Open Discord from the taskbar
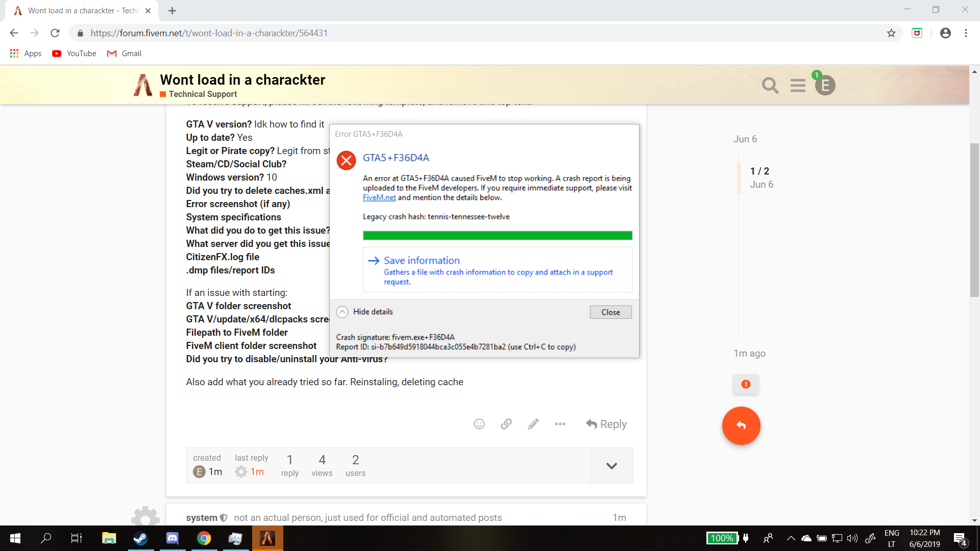Image resolution: width=980 pixels, height=551 pixels. tap(173, 538)
